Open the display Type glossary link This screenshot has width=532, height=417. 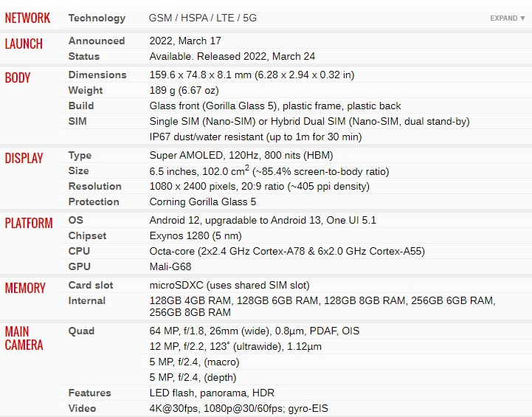[80, 156]
